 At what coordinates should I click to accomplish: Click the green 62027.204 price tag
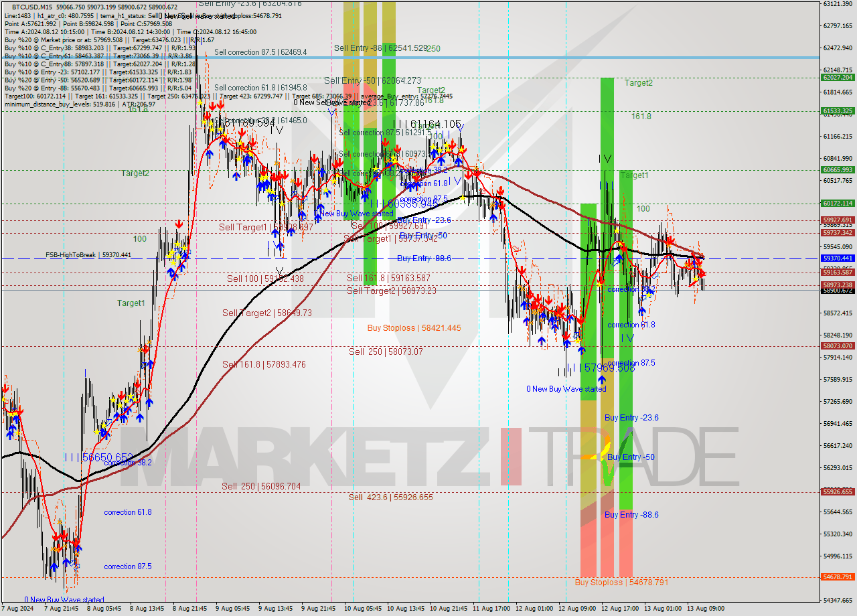point(838,78)
